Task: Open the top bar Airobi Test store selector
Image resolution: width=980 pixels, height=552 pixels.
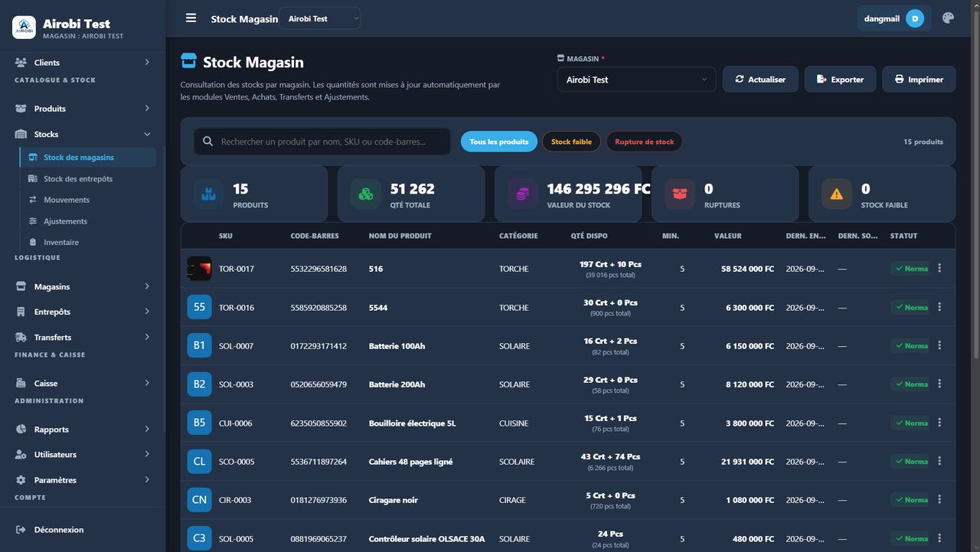Action: [320, 18]
